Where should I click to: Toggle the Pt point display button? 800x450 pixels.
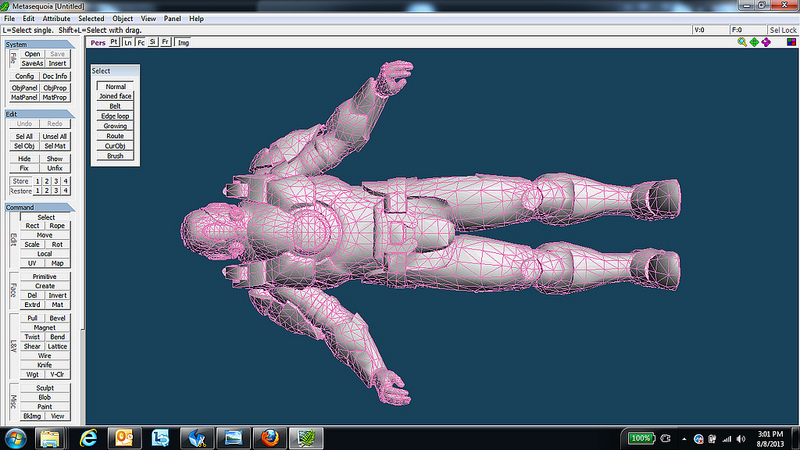pyautogui.click(x=114, y=42)
